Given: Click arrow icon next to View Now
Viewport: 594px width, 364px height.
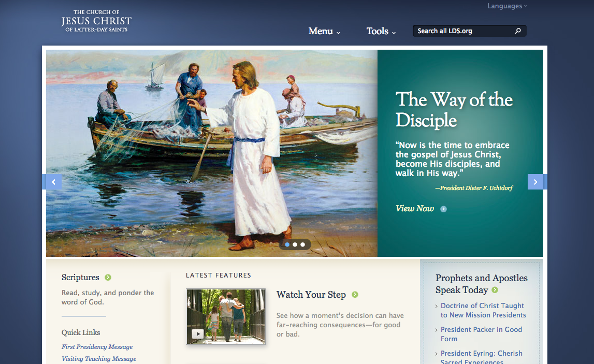Looking at the screenshot, I should 444,209.
